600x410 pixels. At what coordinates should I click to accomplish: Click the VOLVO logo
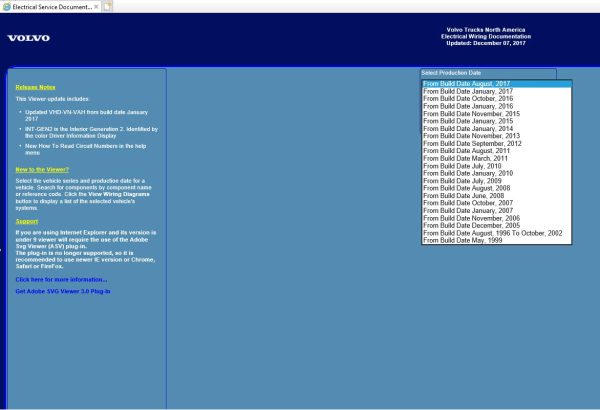pos(29,38)
